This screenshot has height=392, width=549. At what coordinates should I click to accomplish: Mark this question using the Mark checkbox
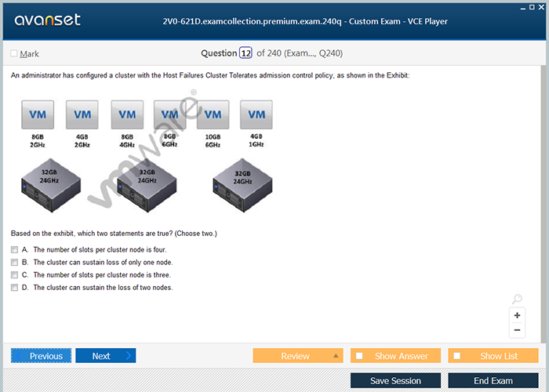click(x=14, y=53)
